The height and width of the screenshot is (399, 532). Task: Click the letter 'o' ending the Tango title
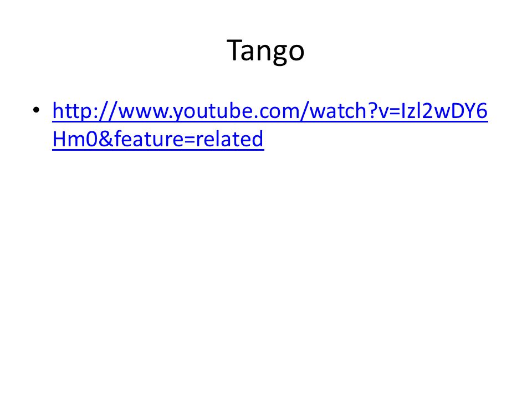(x=297, y=53)
